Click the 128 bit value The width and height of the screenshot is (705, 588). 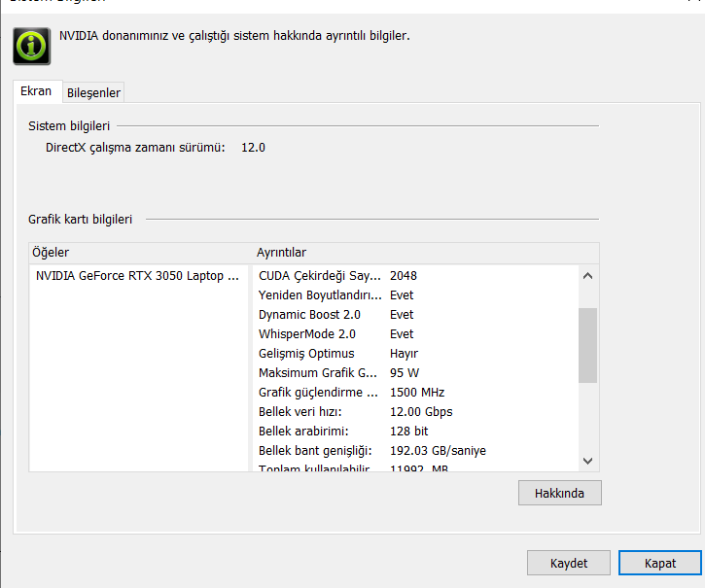click(409, 432)
